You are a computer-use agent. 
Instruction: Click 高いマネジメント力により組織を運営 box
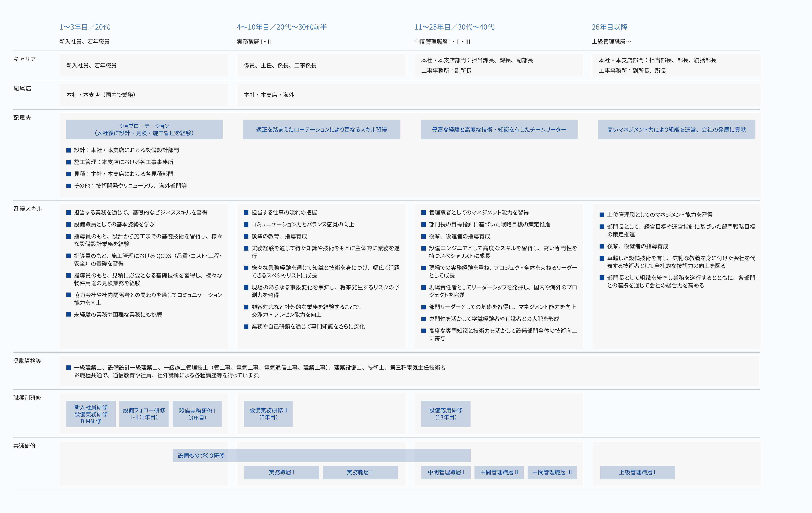(676, 130)
